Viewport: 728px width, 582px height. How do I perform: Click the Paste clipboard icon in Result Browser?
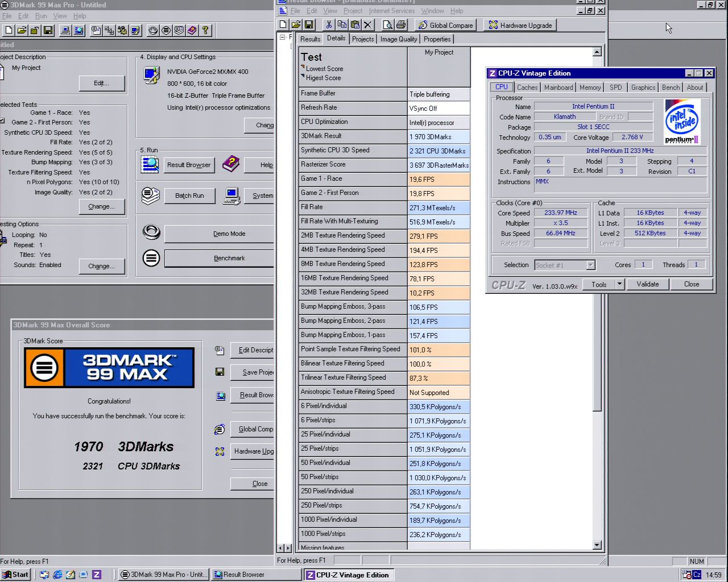click(x=355, y=25)
